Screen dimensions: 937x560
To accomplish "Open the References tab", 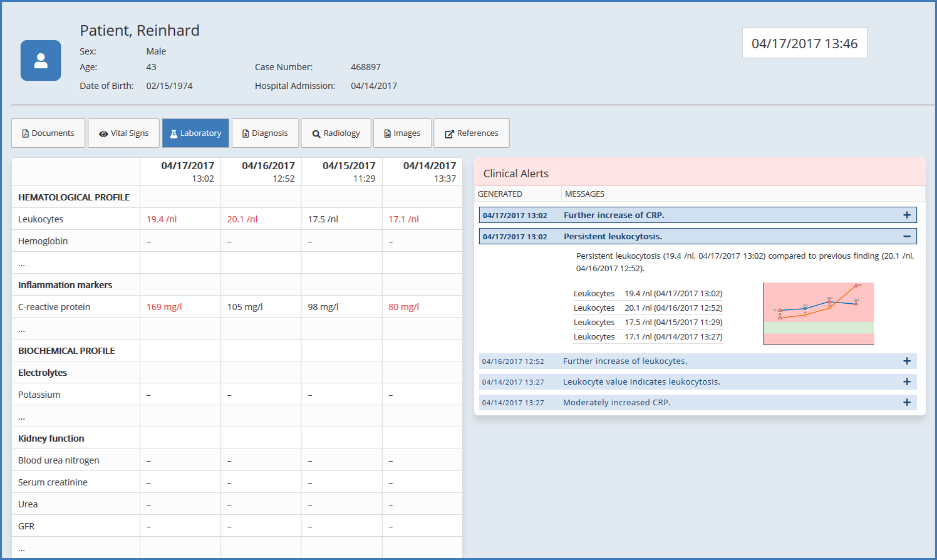I will click(x=471, y=133).
